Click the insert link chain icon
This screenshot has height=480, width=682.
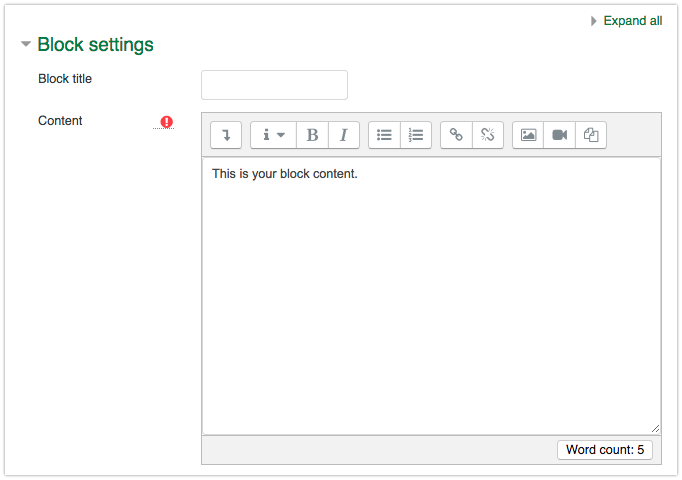point(456,135)
